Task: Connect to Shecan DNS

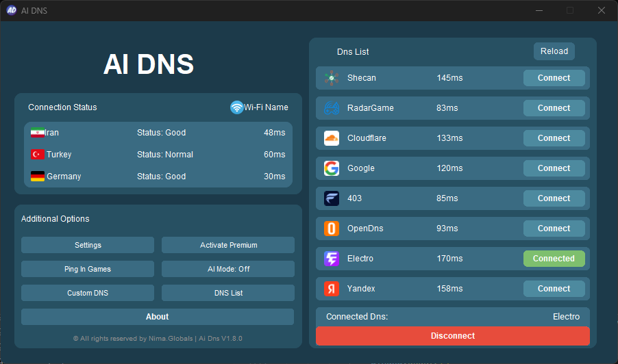Action: [554, 78]
